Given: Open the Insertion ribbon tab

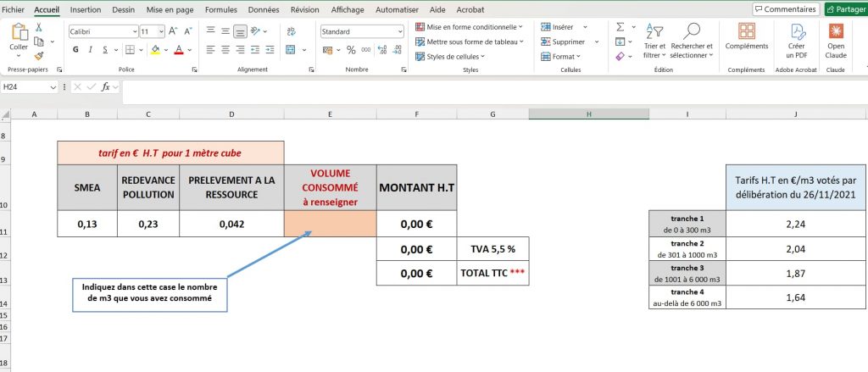Looking at the screenshot, I should click(86, 9).
